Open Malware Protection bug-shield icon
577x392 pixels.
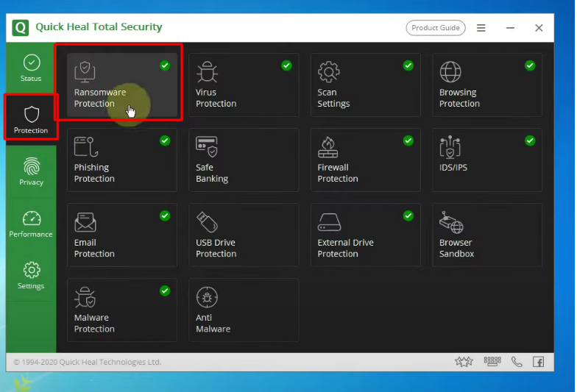(85, 297)
